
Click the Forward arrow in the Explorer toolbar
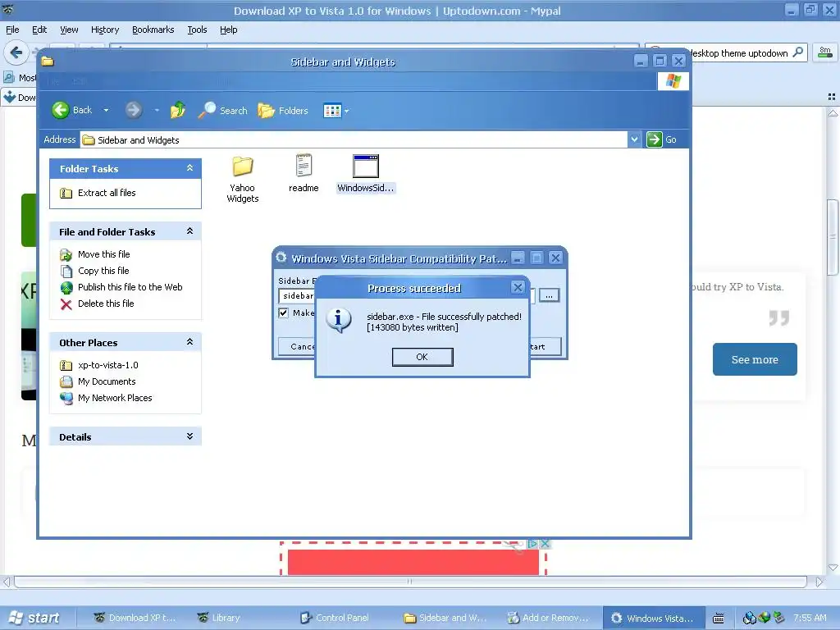134,111
